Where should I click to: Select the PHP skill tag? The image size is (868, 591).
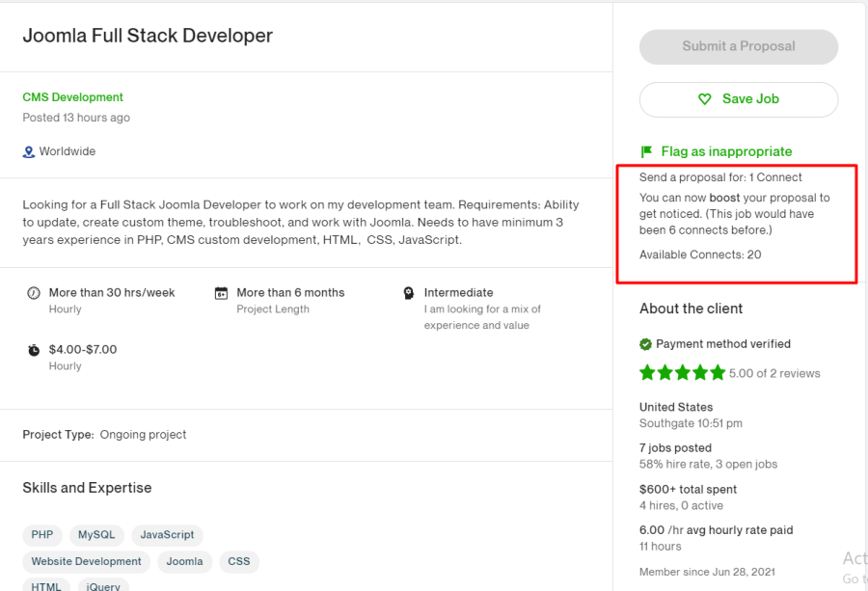click(41, 534)
